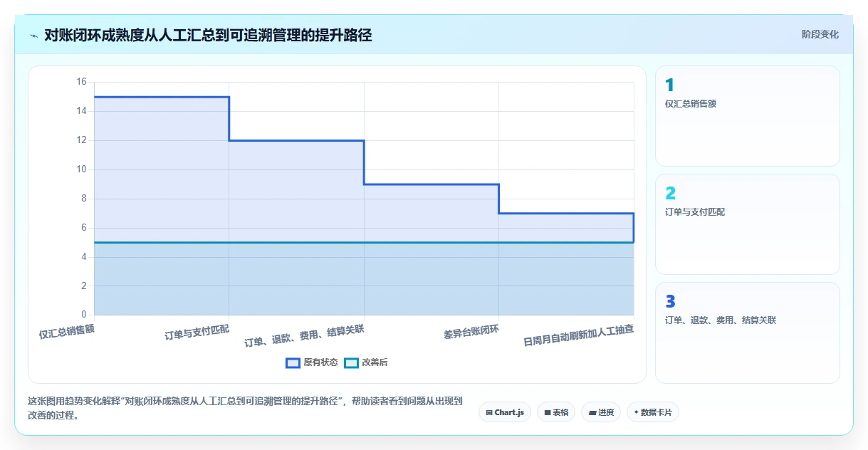Click the teal 改善后 legend color box
The width and height of the screenshot is (868, 450).
(x=351, y=362)
